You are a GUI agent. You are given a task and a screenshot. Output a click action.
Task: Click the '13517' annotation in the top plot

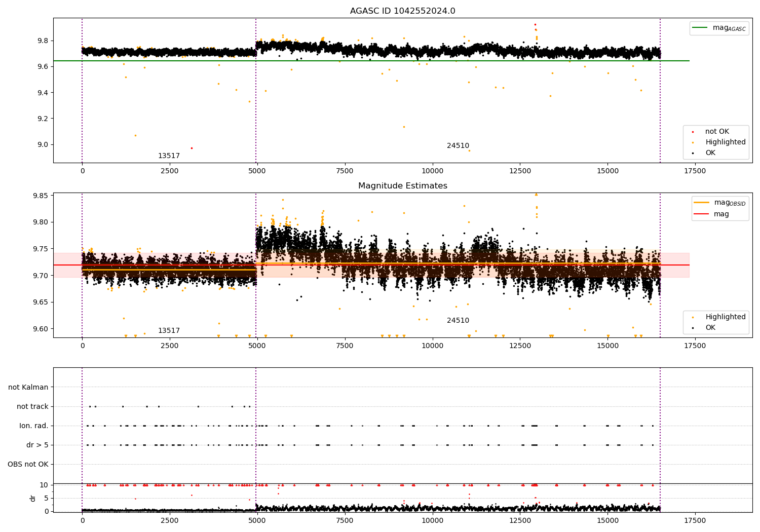[169, 156]
